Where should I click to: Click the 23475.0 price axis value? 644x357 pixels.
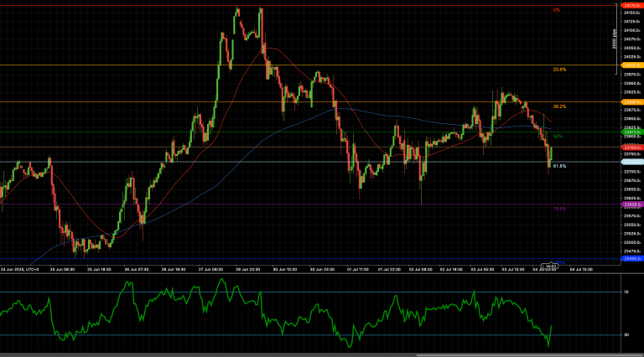point(631,251)
